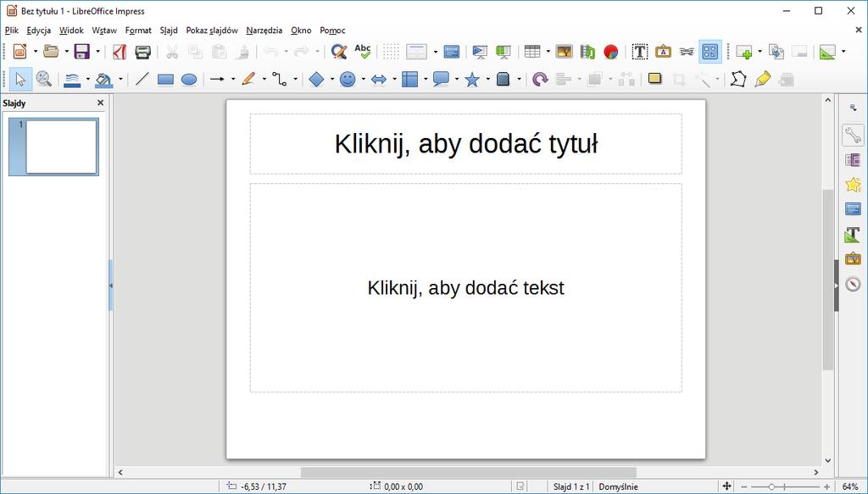Open the Edycja menu
The image size is (868, 494).
(x=39, y=31)
